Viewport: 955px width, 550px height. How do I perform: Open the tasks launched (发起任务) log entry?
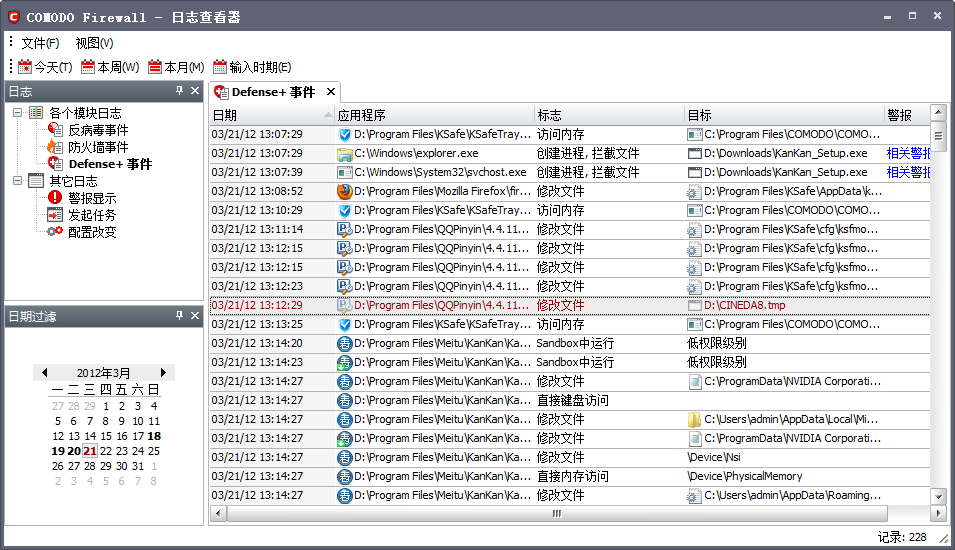click(91, 215)
